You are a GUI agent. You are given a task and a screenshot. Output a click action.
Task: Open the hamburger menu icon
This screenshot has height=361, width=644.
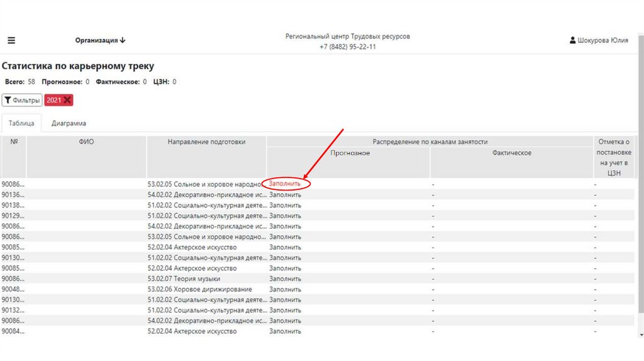pos(11,40)
